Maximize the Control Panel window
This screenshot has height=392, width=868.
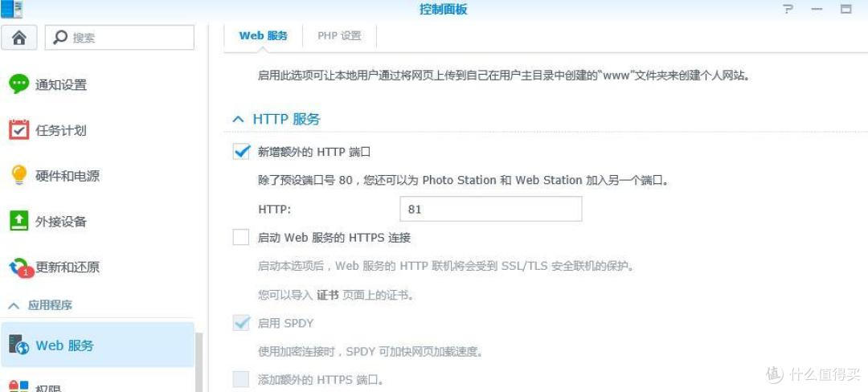[845, 10]
